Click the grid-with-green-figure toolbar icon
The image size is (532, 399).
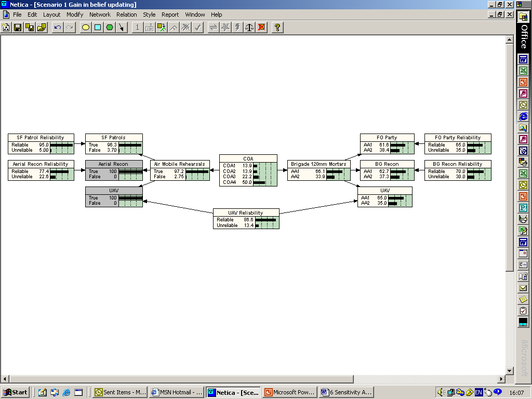[162, 28]
